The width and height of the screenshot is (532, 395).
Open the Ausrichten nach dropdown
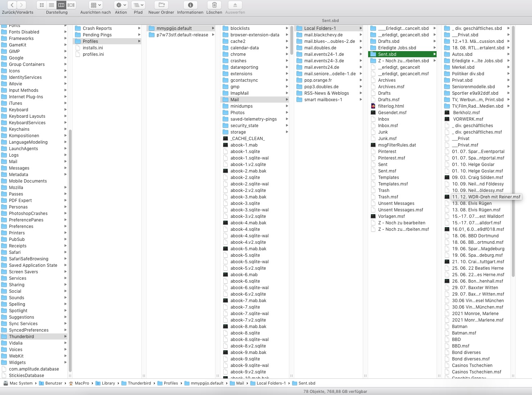[96, 5]
